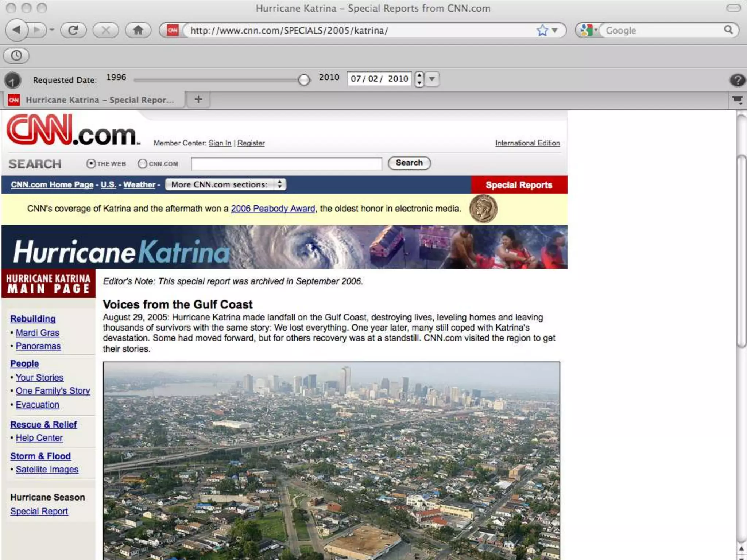Open help question mark icon
The width and height of the screenshot is (747, 560).
coord(737,79)
